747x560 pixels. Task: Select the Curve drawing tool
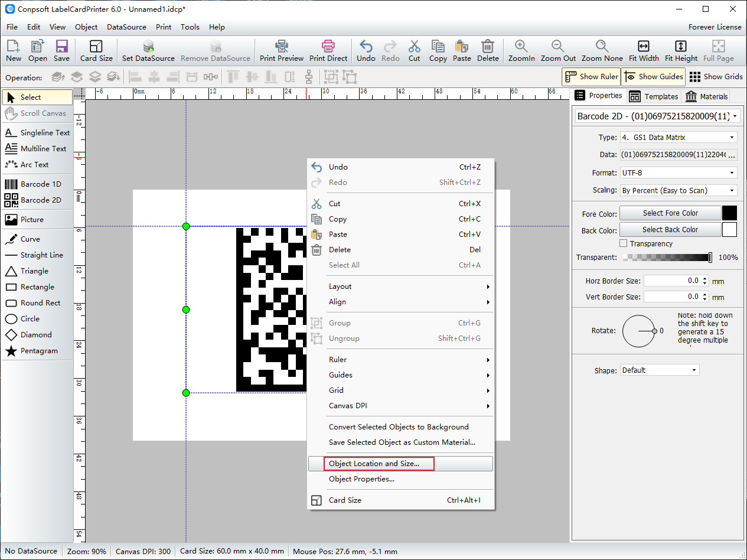37,239
